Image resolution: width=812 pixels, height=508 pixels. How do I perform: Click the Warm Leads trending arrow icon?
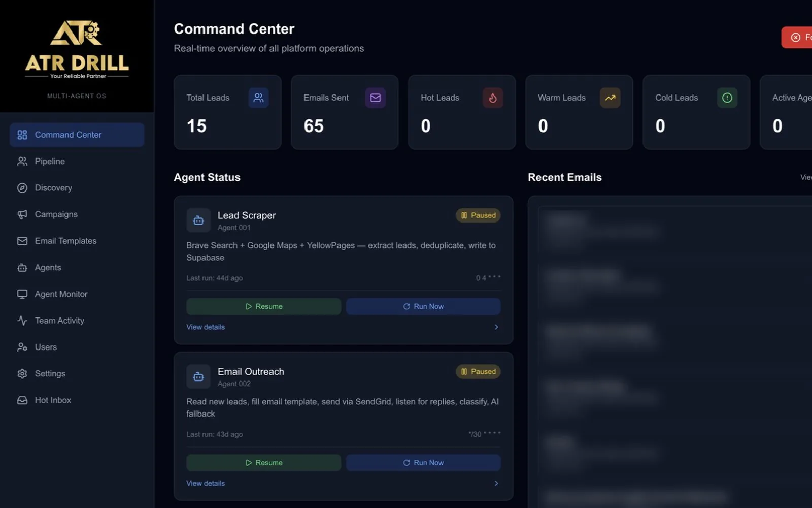[610, 98]
